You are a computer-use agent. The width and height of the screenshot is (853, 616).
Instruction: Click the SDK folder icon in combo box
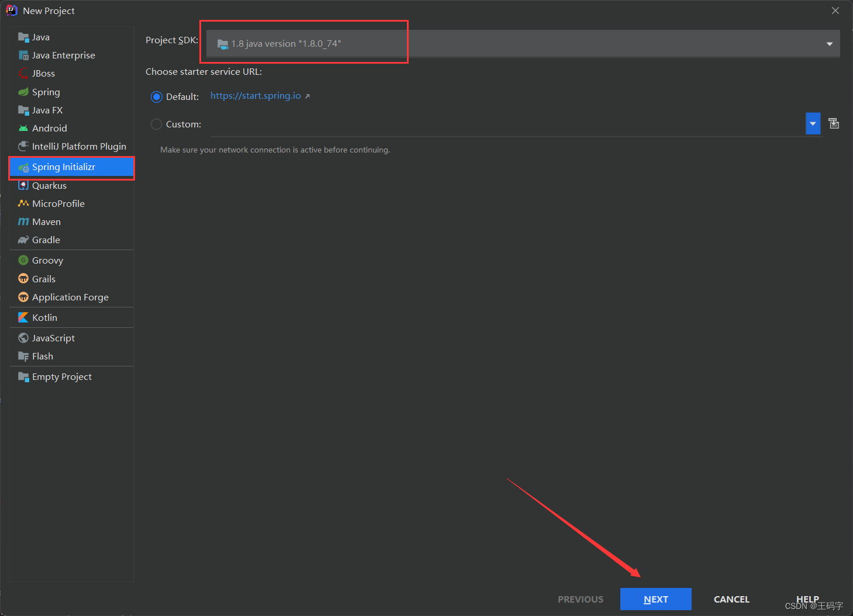pos(223,44)
